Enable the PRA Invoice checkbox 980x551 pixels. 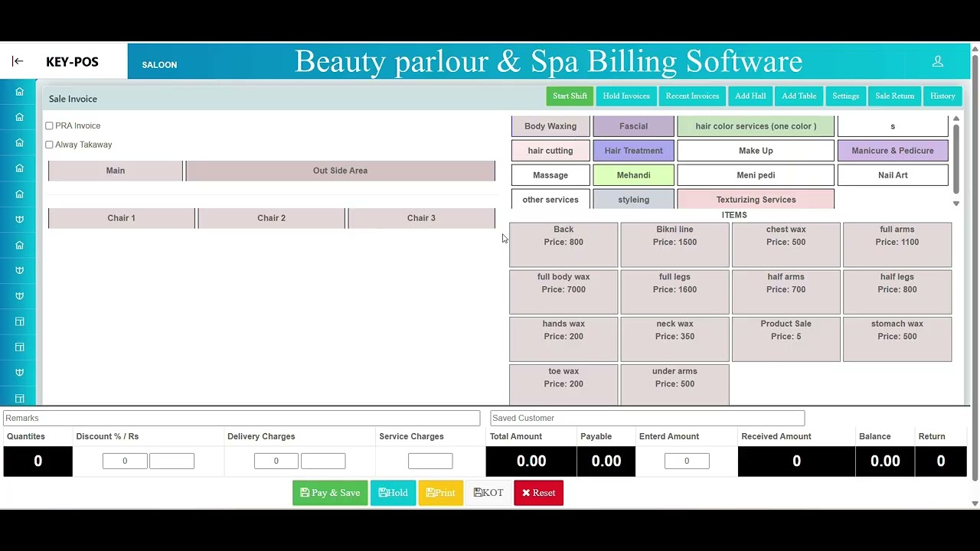click(x=49, y=126)
